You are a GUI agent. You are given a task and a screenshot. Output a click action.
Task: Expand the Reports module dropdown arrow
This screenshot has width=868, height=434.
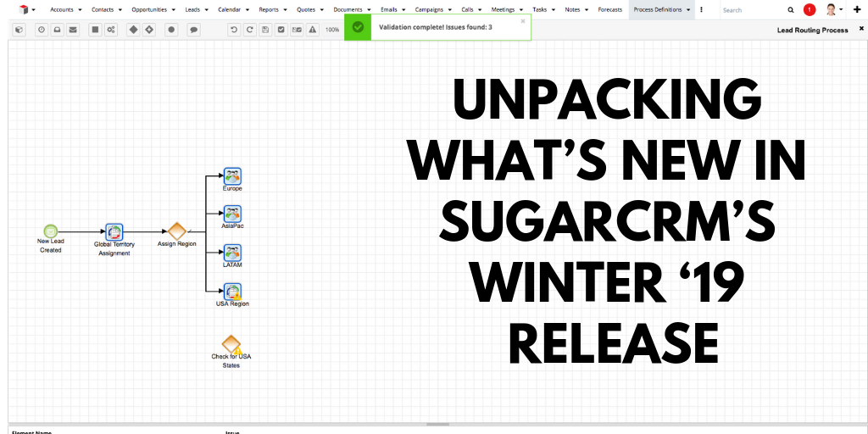285,10
